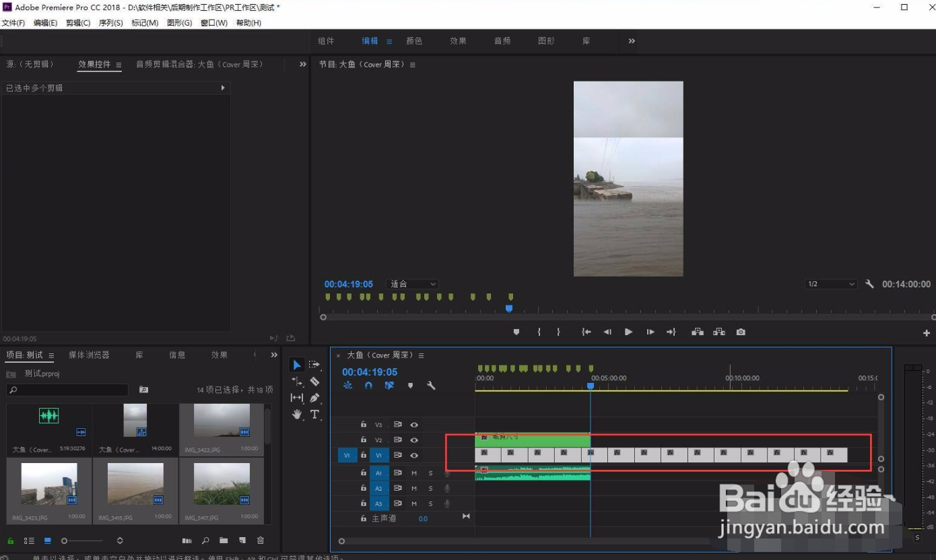Image resolution: width=936 pixels, height=560 pixels.
Task: Select the Pen tool
Action: pyautogui.click(x=314, y=398)
